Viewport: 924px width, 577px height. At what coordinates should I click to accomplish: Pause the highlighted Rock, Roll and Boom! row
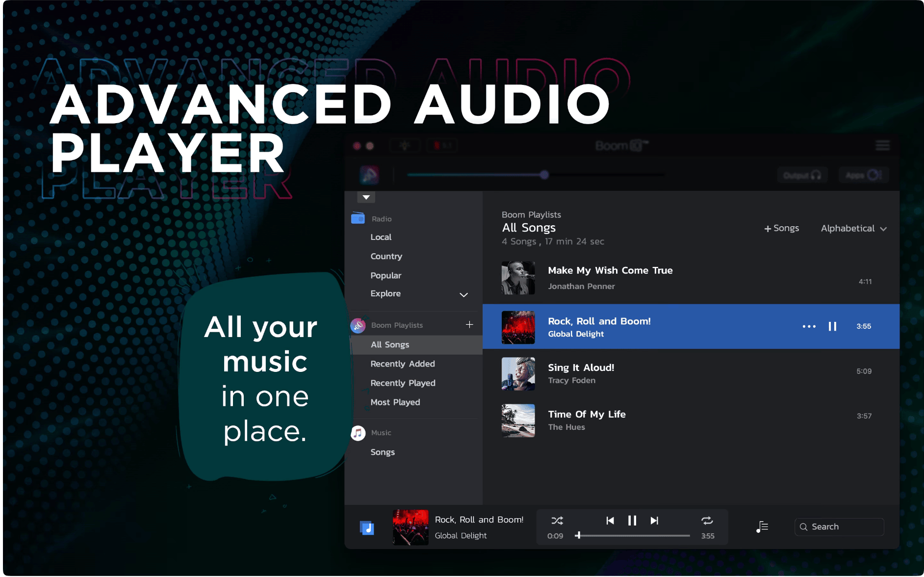click(832, 326)
